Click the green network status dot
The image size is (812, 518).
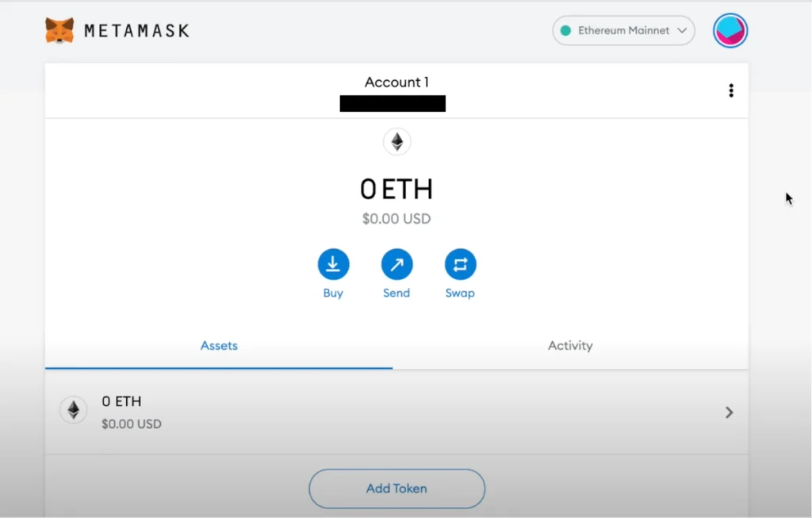coord(565,31)
